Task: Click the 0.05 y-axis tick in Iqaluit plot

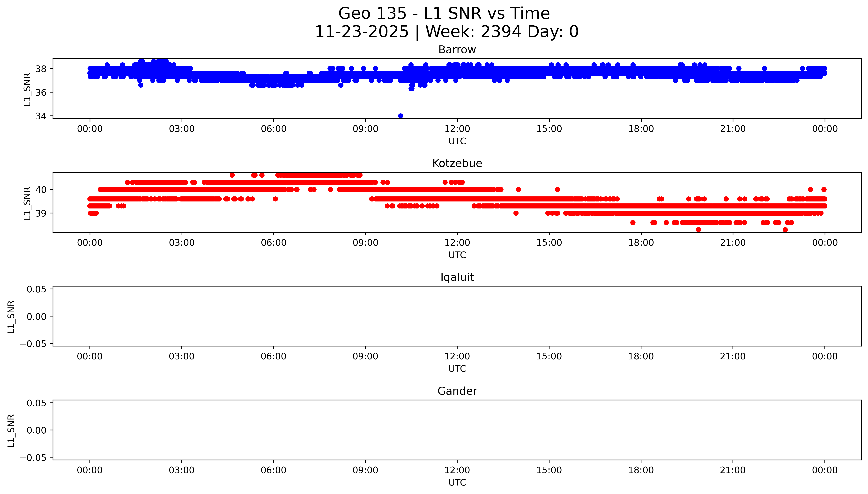Action: pyautogui.click(x=36, y=289)
